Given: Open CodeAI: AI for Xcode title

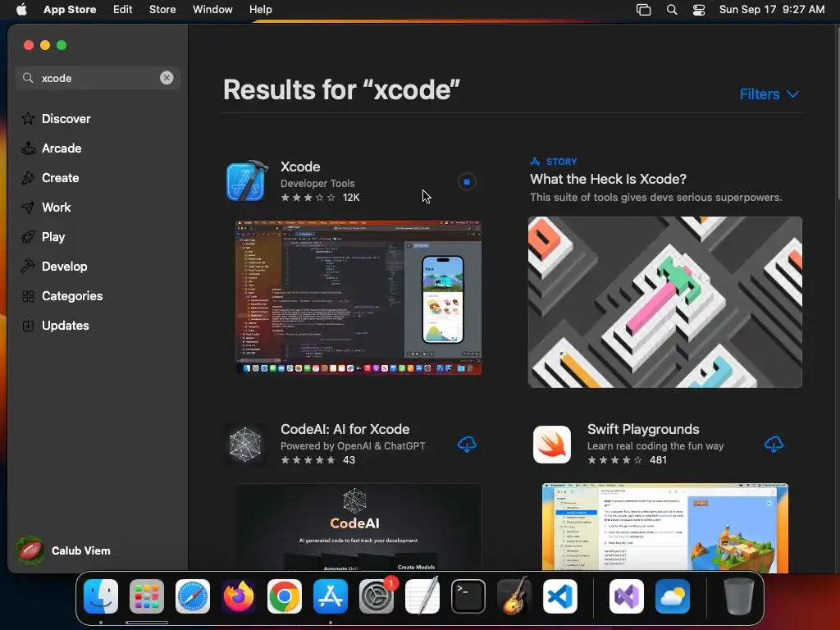Looking at the screenshot, I should [345, 429].
